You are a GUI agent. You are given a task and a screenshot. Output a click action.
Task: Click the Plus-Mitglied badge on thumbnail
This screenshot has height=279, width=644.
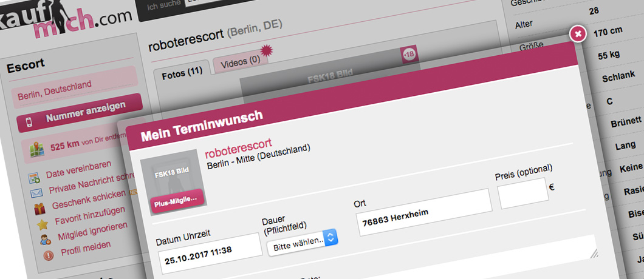(x=177, y=201)
